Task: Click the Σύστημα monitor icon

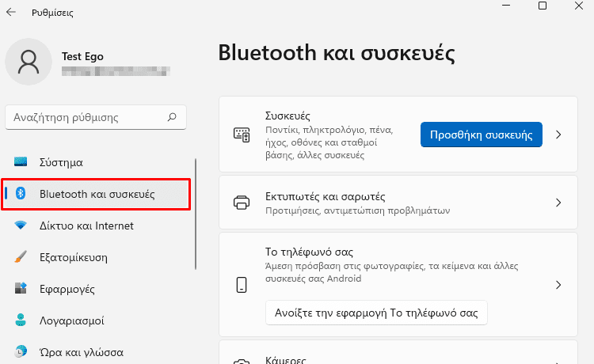Action: 21,162
